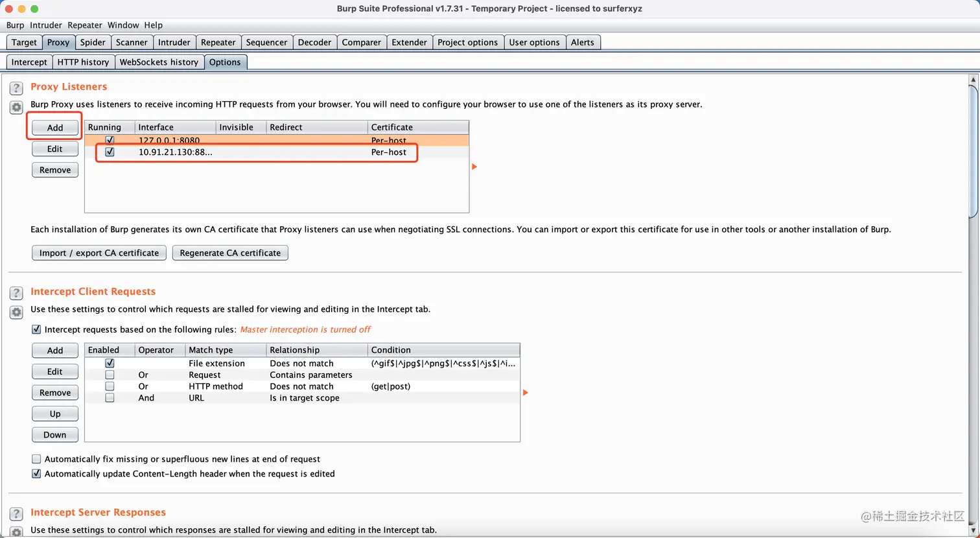
Task: Switch to the Target tab
Action: (24, 42)
